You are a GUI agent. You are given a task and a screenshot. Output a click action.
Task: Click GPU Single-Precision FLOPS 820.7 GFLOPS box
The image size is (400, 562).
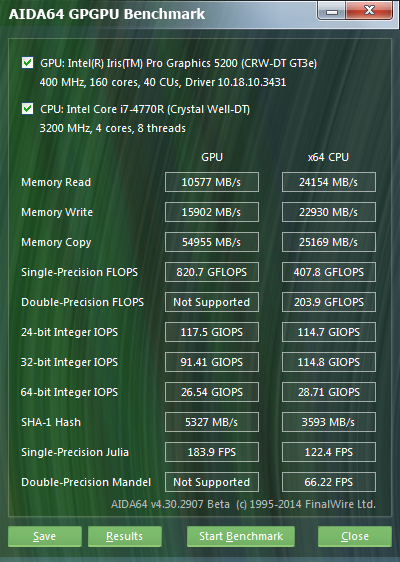coord(212,272)
